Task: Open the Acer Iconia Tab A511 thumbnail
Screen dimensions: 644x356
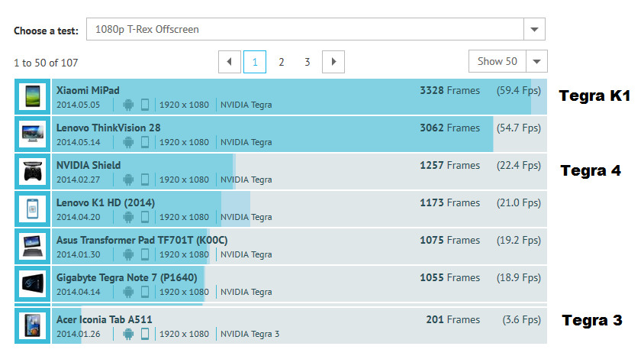Action: click(x=33, y=325)
